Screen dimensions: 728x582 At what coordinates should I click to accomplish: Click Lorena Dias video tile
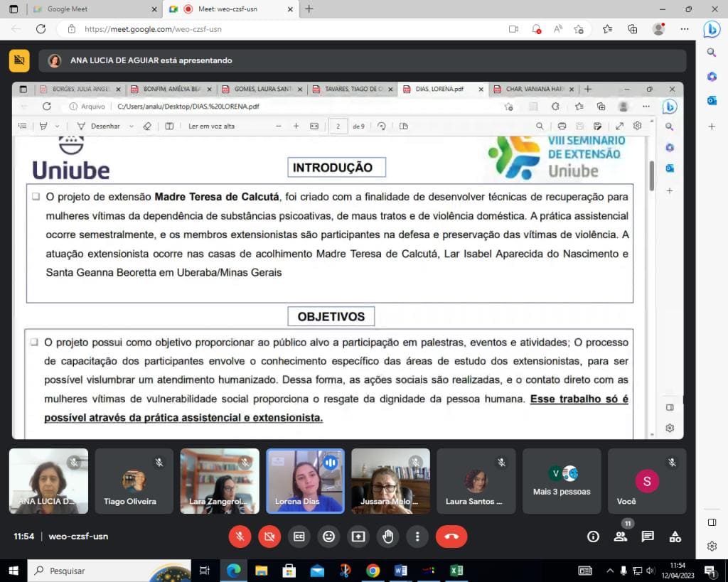click(x=305, y=481)
